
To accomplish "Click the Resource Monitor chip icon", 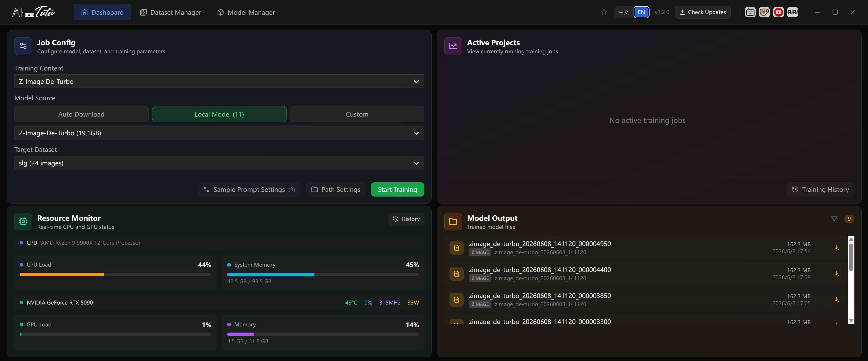I will [x=23, y=221].
